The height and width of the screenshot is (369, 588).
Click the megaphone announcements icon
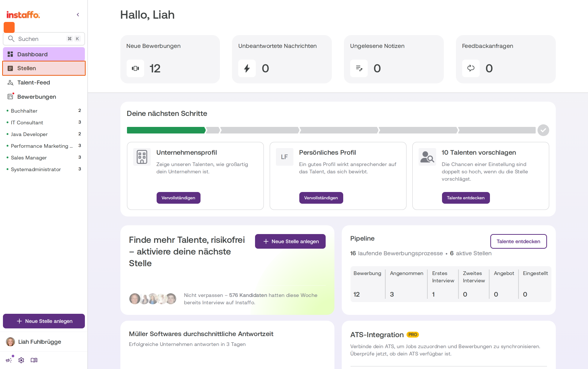coord(9,360)
